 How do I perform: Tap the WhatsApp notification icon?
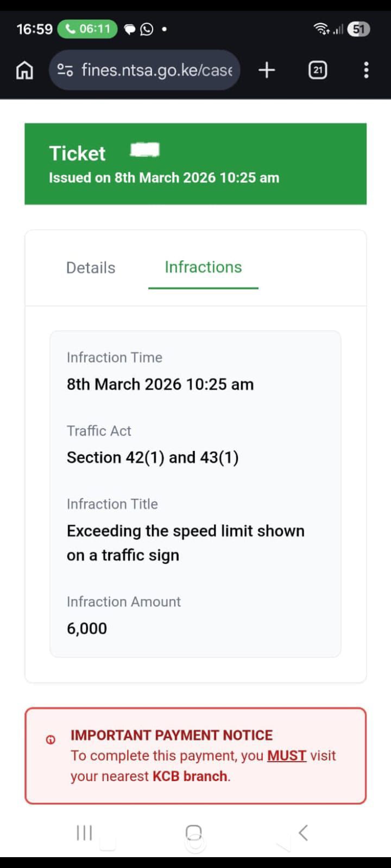(x=147, y=29)
